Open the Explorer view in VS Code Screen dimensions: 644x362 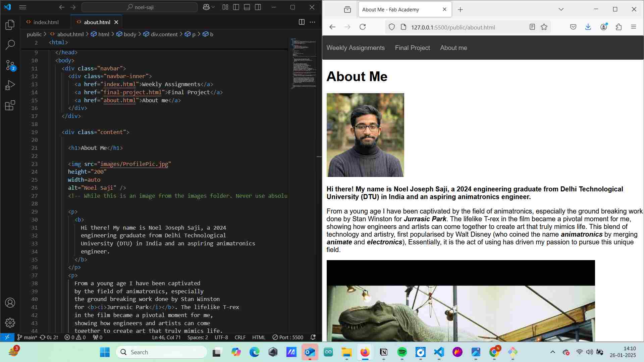tap(10, 24)
